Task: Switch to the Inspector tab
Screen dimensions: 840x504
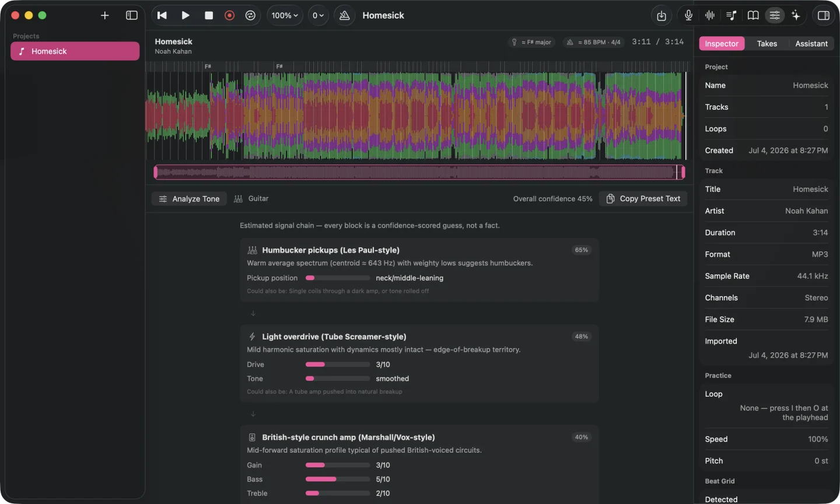Action: [722, 44]
